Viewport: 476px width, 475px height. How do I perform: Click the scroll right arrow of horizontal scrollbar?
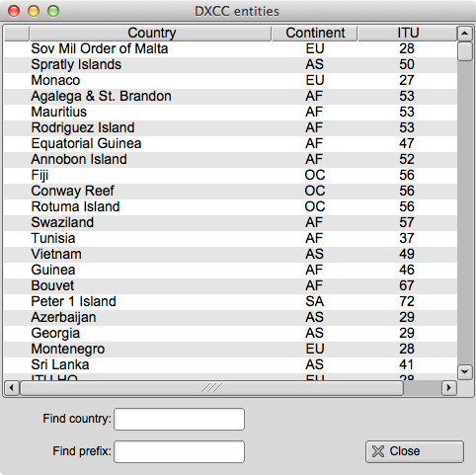[448, 388]
